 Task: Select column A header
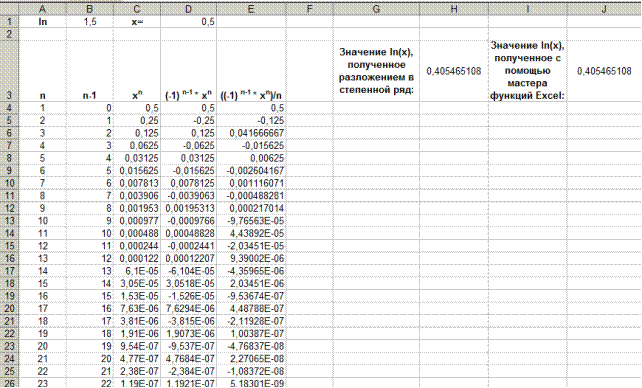point(42,9)
